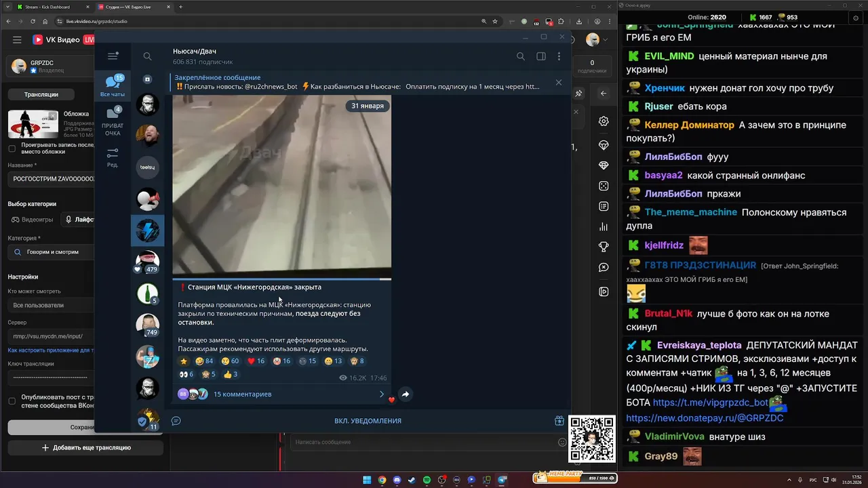This screenshot has height=488, width=868.
Task: Open the t.me/vipgrpzdc_bot link in chat
Action: pos(711,403)
